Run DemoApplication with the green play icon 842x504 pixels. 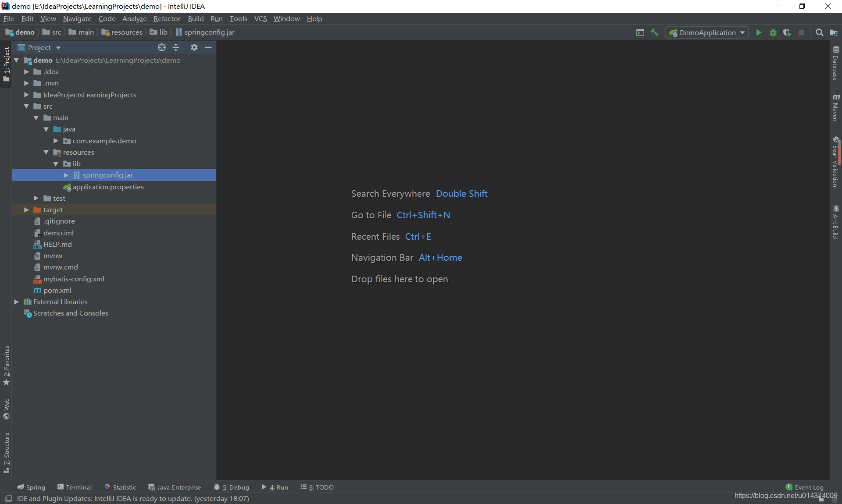click(x=759, y=32)
